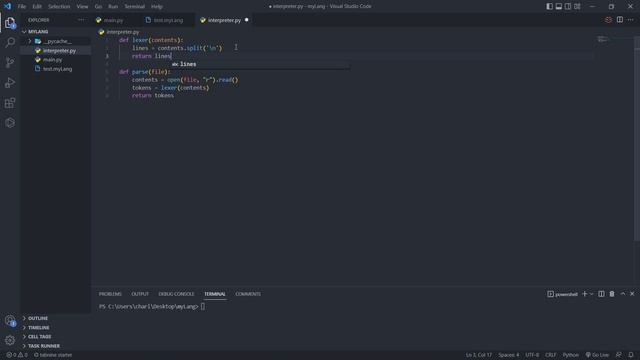Open the Go menu
Viewport: 640px width, 360px height.
tap(98, 7)
